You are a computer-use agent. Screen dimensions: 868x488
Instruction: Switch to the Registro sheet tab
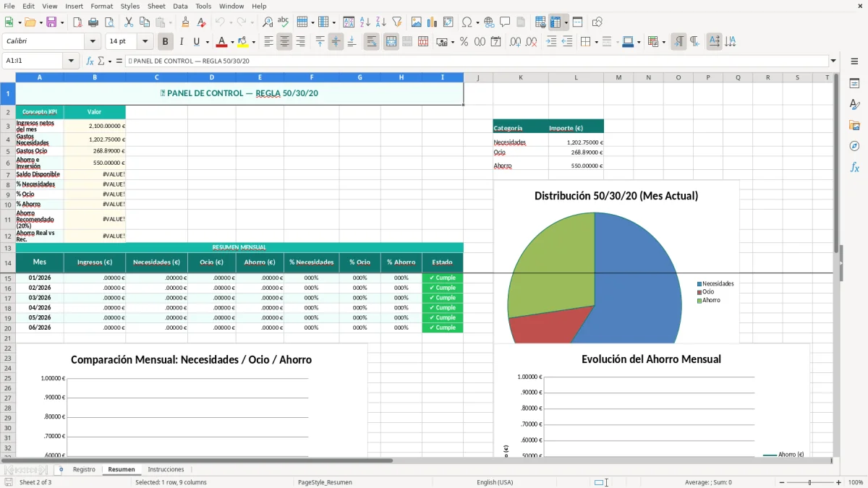(84, 470)
